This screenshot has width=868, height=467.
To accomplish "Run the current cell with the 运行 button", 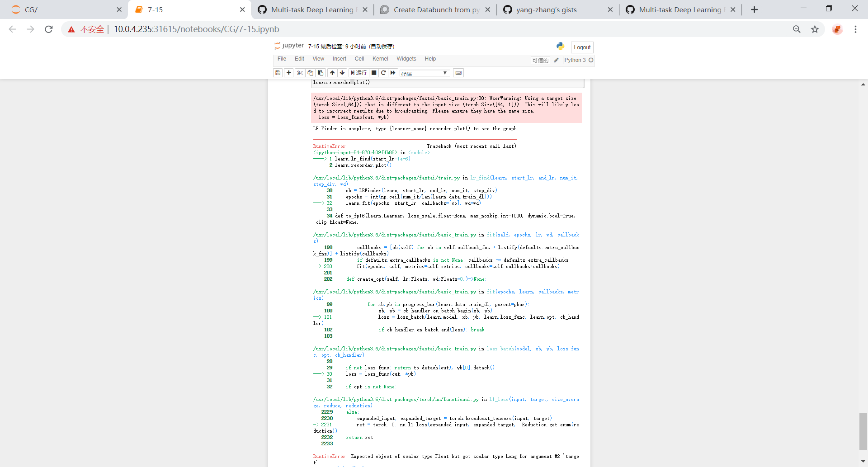I will 359,73.
